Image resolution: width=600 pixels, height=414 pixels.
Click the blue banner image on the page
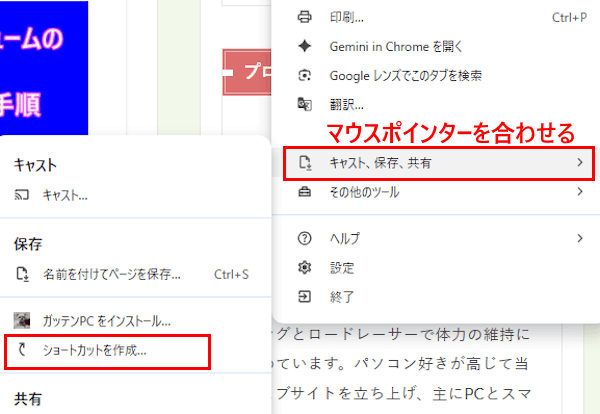tap(44, 68)
